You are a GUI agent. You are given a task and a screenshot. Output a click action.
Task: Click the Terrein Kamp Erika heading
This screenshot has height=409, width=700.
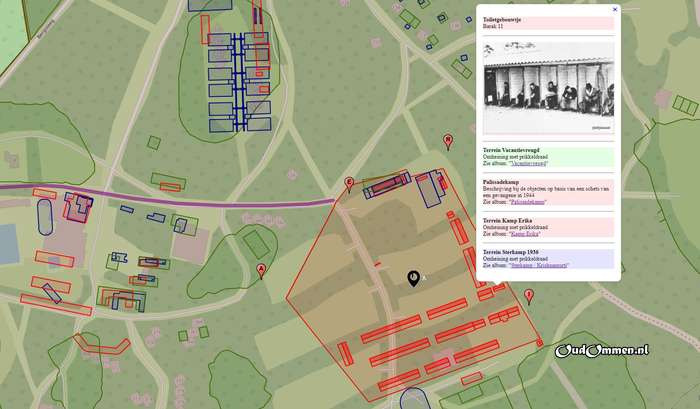[x=505, y=220]
